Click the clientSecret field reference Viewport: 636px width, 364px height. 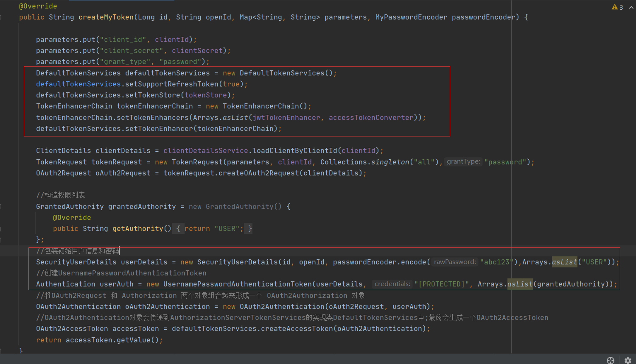pyautogui.click(x=197, y=50)
